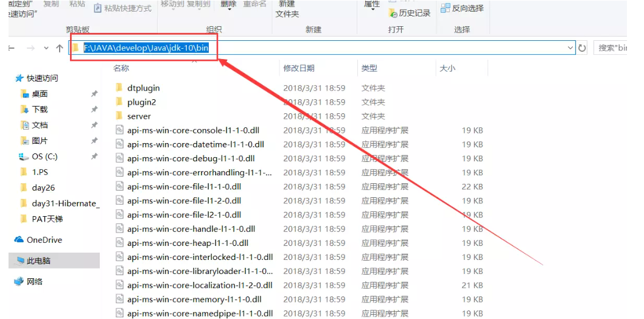Viewport: 644px width, 319px height.
Task: Open the OS (C:) drive
Action: point(39,156)
